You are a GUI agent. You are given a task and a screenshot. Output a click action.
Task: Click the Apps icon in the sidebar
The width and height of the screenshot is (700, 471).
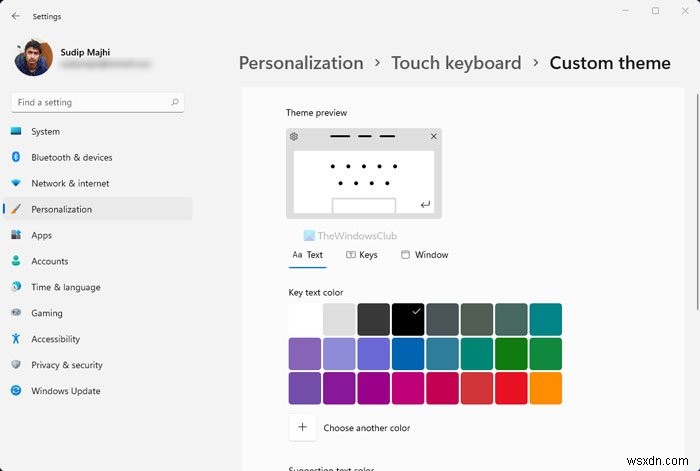coord(16,235)
